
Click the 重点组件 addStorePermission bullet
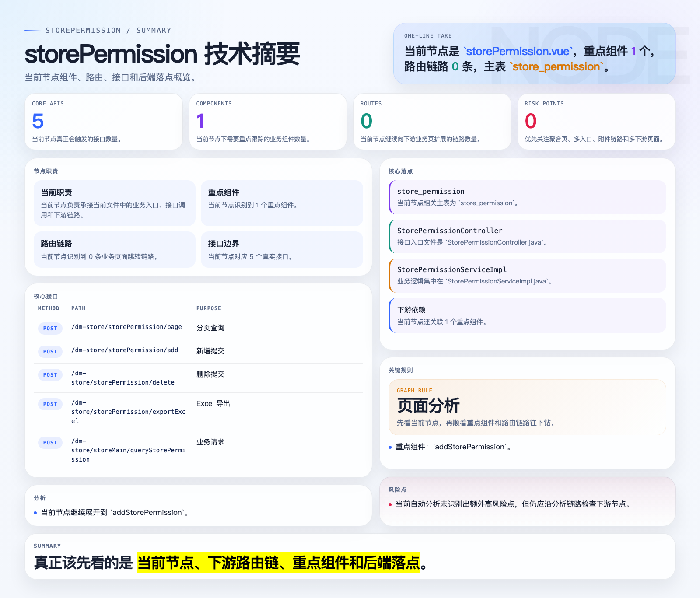pyautogui.click(x=453, y=447)
